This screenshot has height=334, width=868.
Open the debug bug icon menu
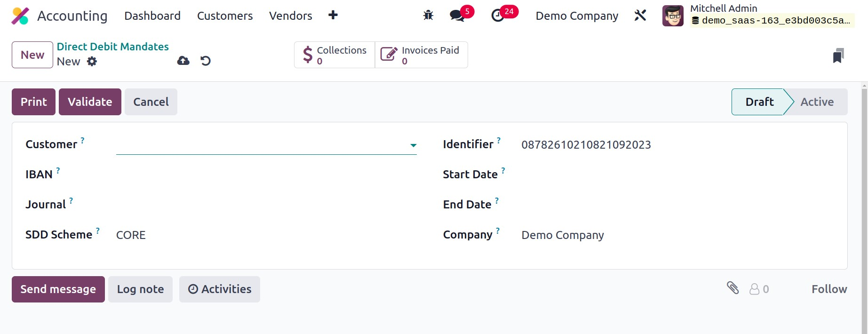pyautogui.click(x=428, y=16)
